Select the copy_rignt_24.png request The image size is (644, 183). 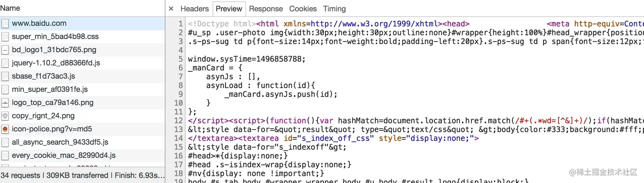click(x=82, y=116)
